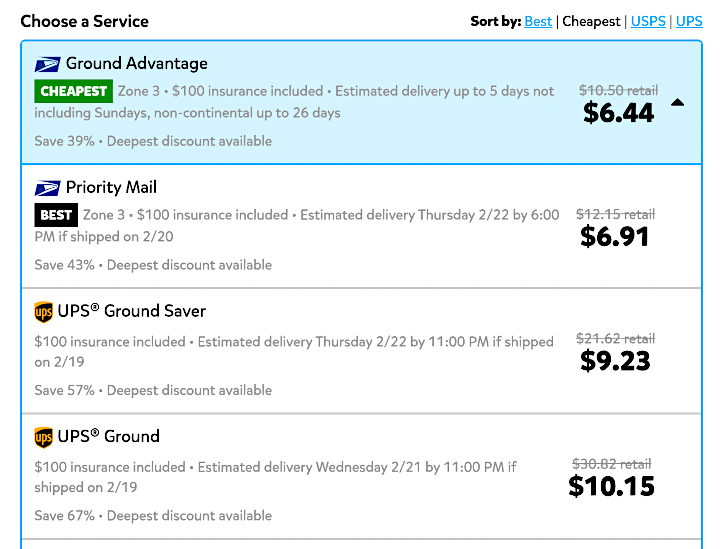Select the Ground Advantage service title

136,63
